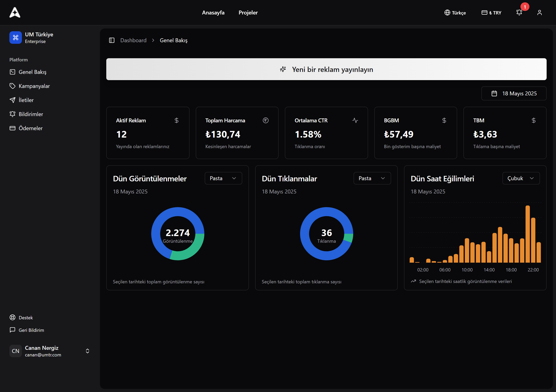
Task: View Bildirimler in the sidebar
Action: (x=31, y=114)
